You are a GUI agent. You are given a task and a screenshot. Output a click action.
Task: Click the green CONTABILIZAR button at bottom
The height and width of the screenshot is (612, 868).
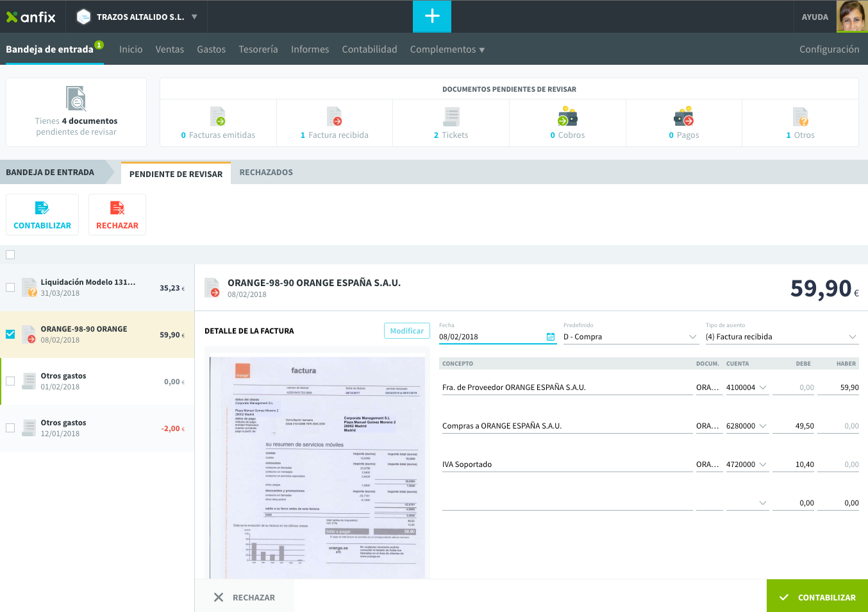(x=817, y=597)
